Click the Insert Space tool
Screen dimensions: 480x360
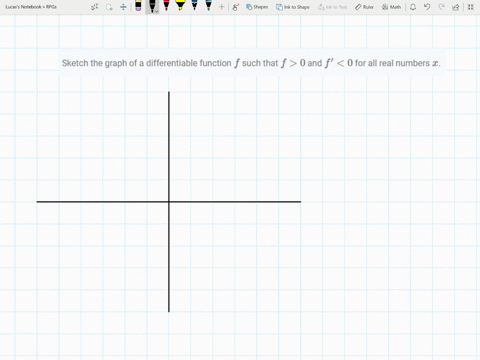coord(123,7)
